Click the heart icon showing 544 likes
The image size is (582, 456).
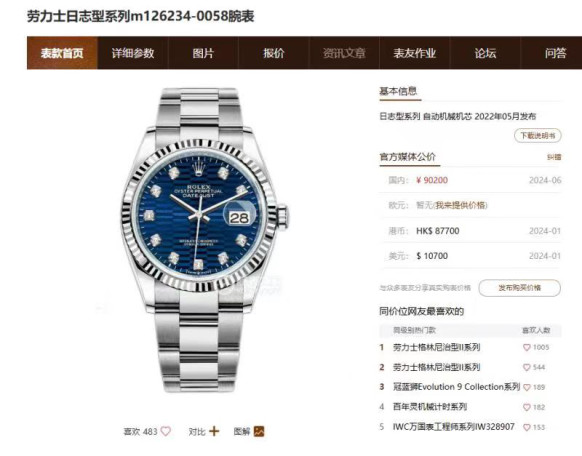(x=526, y=367)
